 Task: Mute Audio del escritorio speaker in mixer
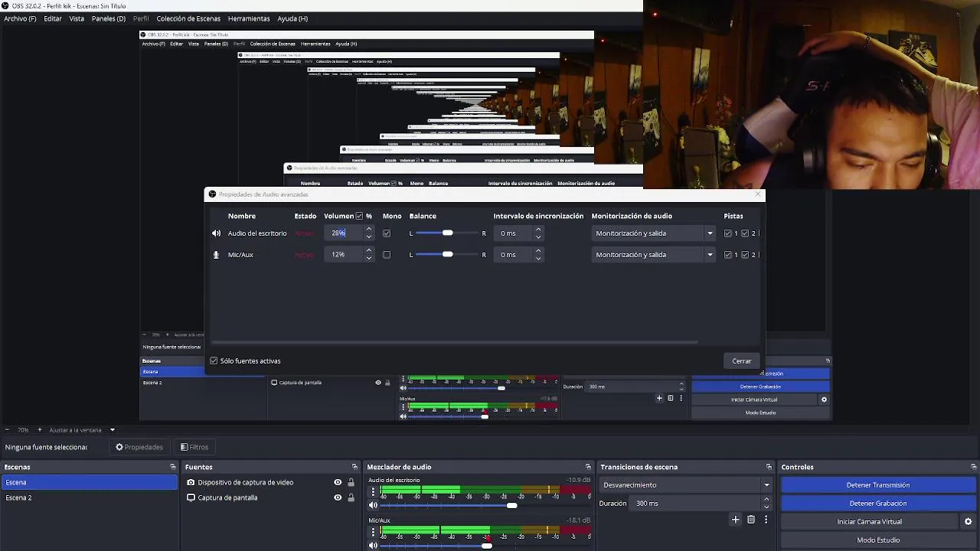coord(373,505)
